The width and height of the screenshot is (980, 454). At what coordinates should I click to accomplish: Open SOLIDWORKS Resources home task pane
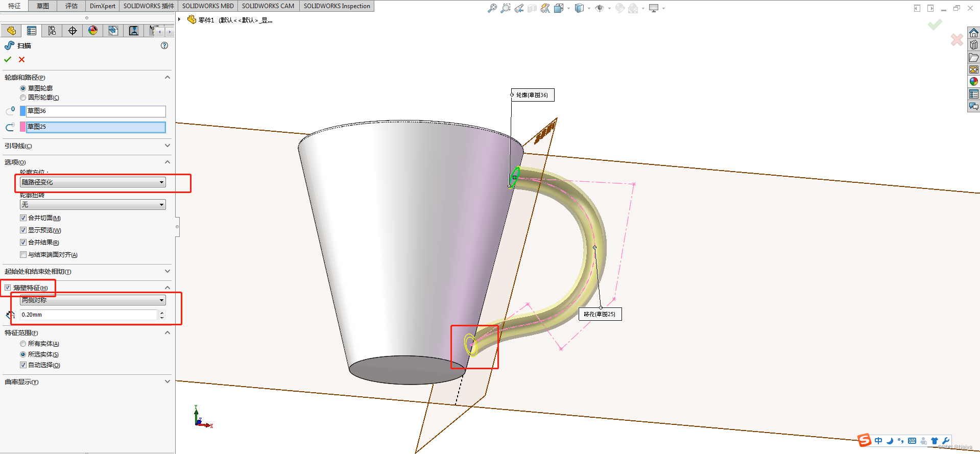click(x=974, y=33)
